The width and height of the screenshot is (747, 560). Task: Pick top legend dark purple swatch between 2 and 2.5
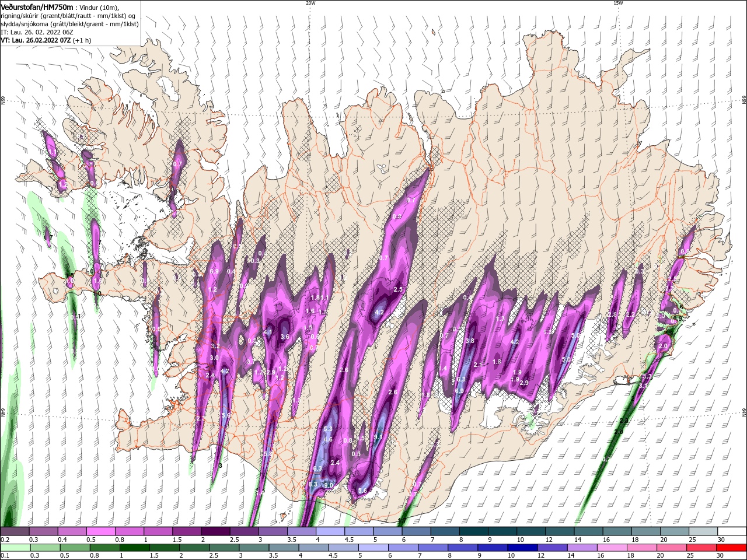[x=215, y=531]
